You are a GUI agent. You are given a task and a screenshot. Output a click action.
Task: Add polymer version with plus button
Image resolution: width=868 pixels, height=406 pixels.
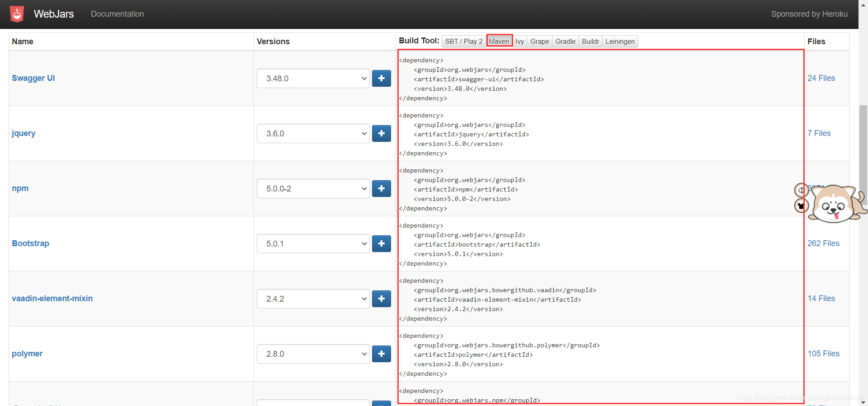click(382, 354)
